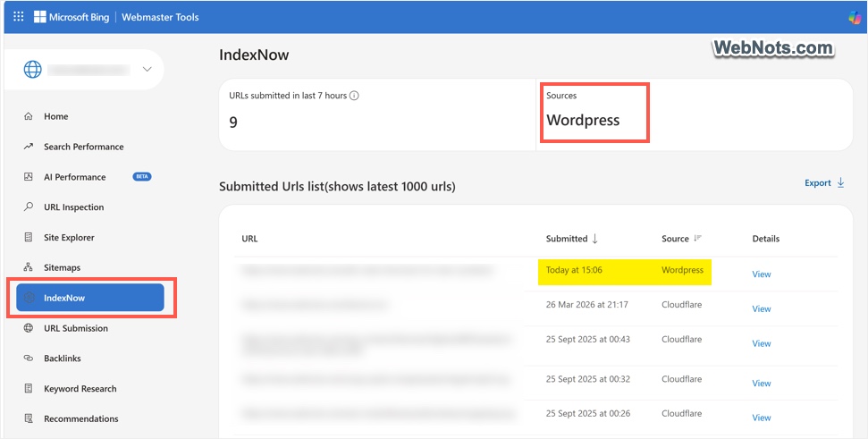868x439 pixels.
Task: Click Search Performance trend icon
Action: click(29, 147)
